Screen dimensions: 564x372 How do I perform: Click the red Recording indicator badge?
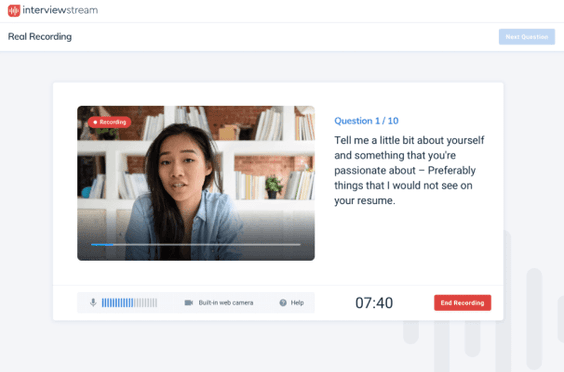[110, 122]
